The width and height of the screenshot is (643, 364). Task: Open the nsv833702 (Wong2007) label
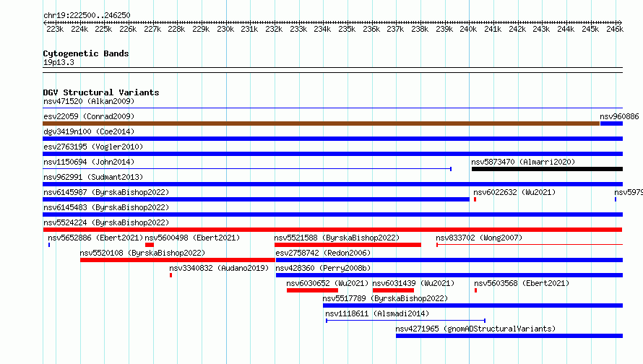(x=479, y=238)
